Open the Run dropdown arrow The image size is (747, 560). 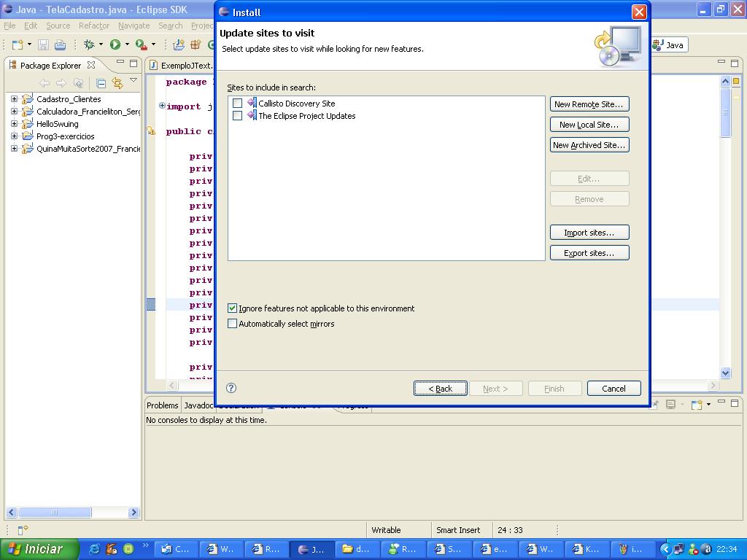(127, 44)
